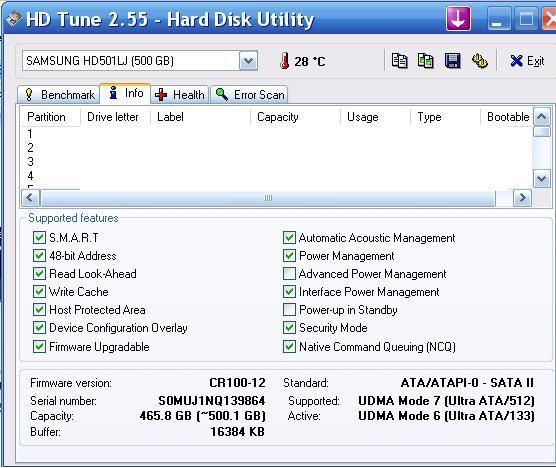Click the Exit button
Screen dimensions: 556x468
(527, 61)
